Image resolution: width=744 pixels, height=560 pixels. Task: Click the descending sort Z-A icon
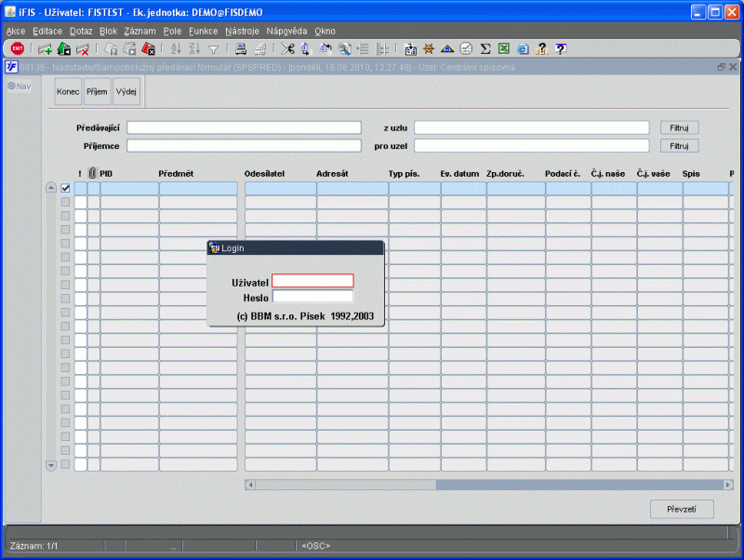click(x=194, y=48)
